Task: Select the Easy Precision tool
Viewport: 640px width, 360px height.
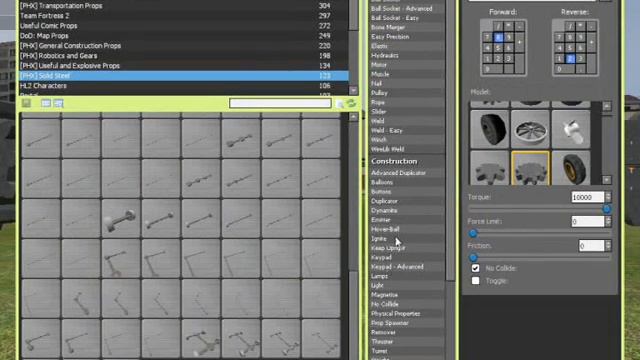Action: click(407, 37)
